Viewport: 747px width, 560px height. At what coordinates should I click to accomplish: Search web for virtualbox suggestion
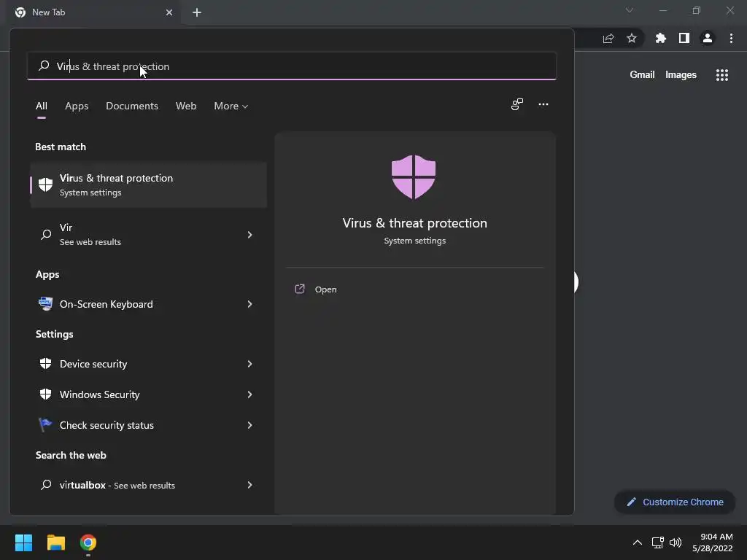(x=148, y=485)
